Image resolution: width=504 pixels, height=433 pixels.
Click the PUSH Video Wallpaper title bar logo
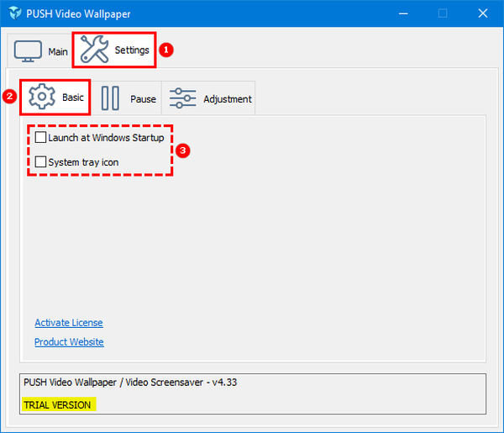(15, 13)
